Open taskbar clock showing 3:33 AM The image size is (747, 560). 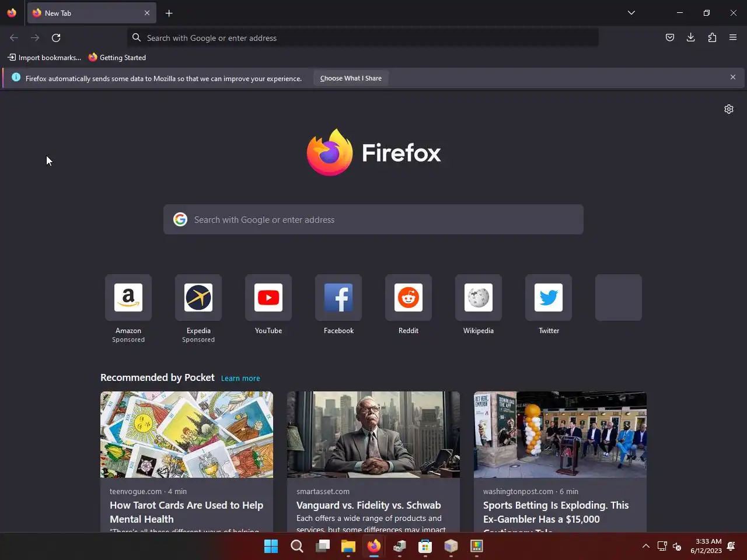[x=706, y=546]
